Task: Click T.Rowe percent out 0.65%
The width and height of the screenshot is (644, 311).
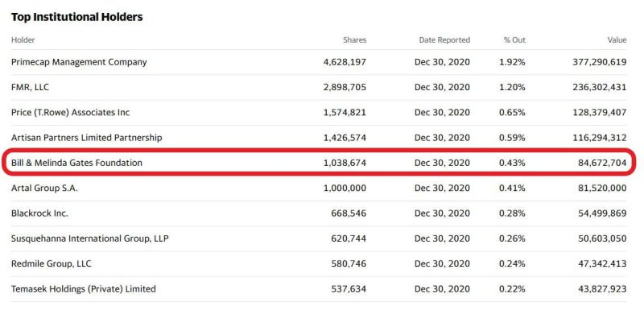Action: tap(512, 112)
